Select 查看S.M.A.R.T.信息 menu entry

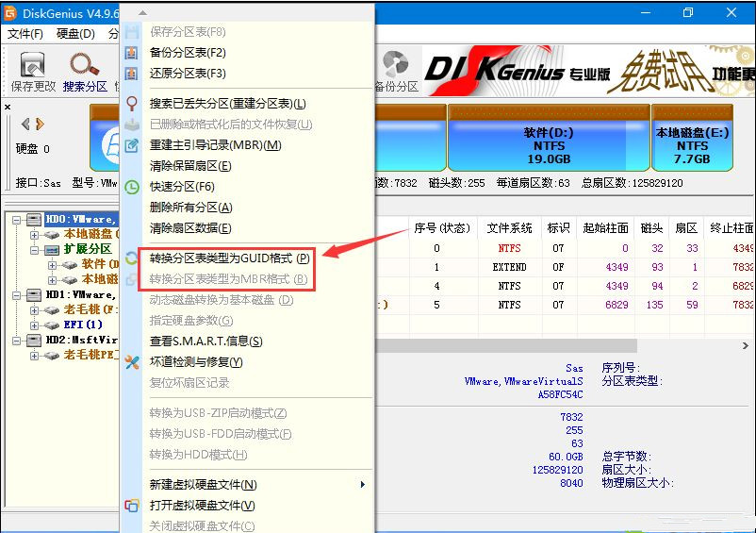tap(205, 341)
